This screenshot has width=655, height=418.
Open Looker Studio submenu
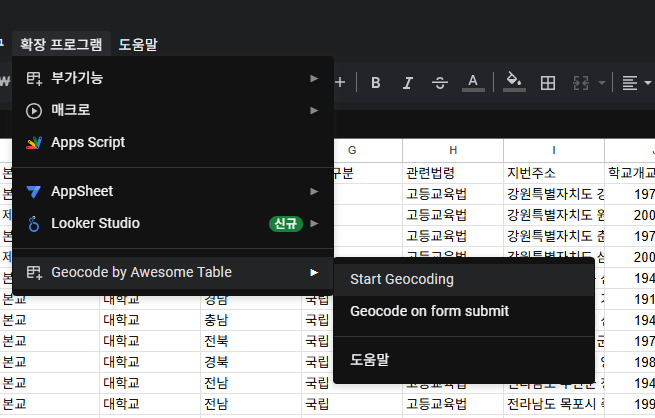173,223
